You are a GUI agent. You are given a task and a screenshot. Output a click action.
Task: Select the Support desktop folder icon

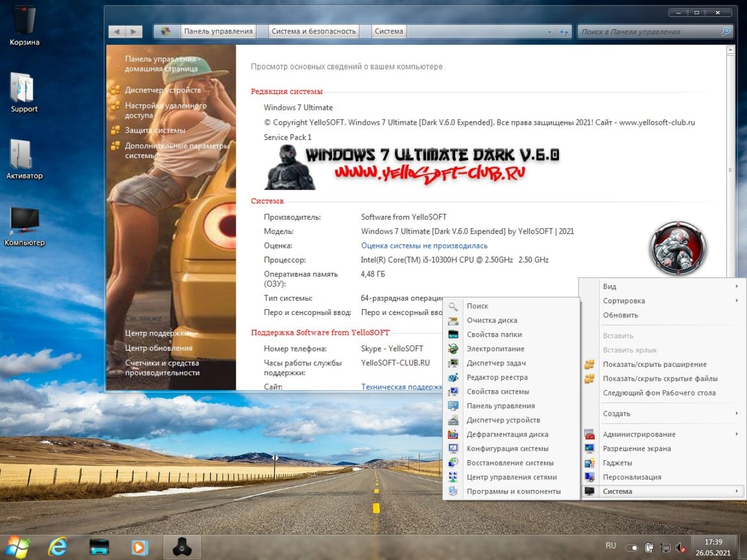(24, 92)
